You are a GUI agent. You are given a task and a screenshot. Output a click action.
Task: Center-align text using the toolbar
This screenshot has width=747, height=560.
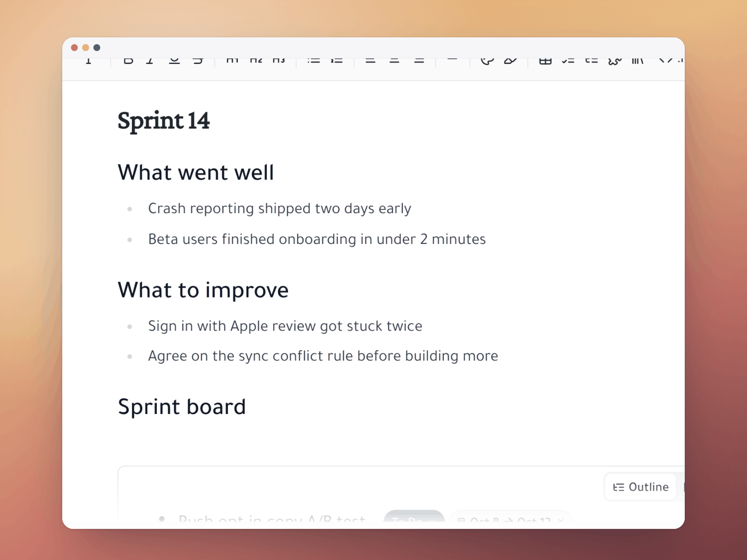[x=394, y=61]
